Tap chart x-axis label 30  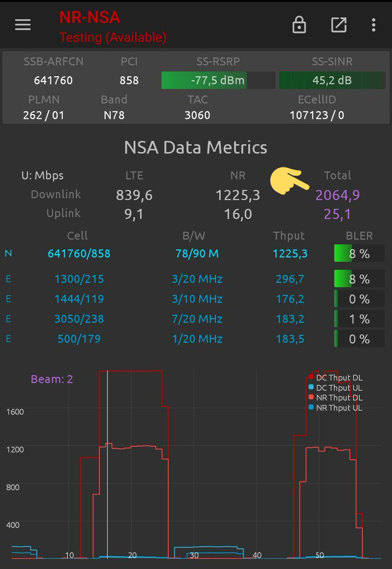[194, 555]
